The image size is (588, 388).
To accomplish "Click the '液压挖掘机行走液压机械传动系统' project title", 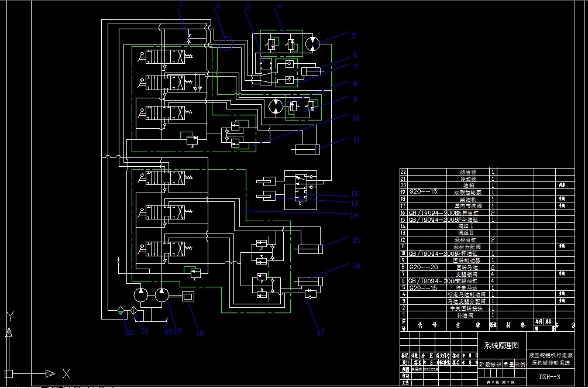I will [x=551, y=359].
